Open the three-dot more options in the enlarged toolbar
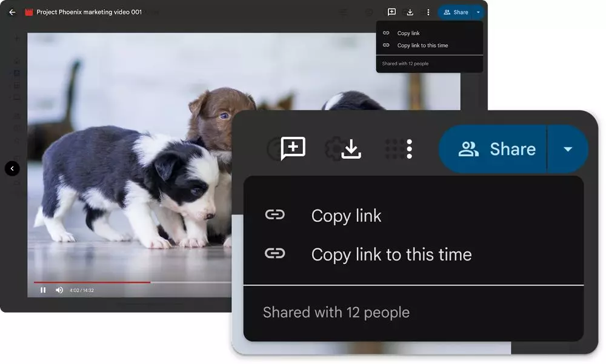The height and width of the screenshot is (364, 606). 410,148
